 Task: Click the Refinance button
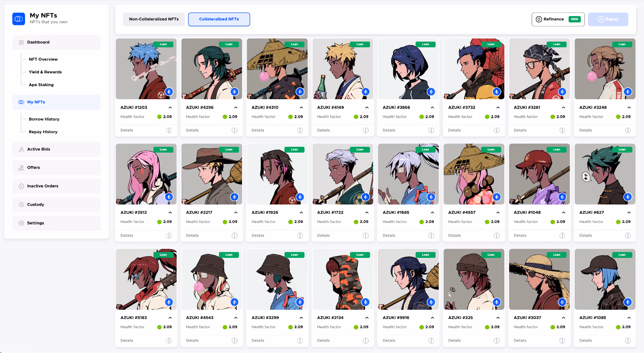[x=558, y=19]
